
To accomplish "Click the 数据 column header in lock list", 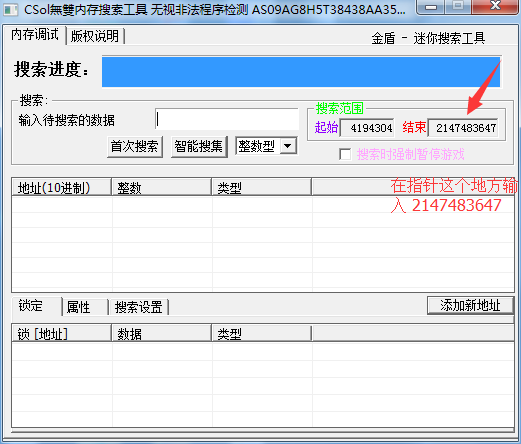I will pyautogui.click(x=162, y=334).
